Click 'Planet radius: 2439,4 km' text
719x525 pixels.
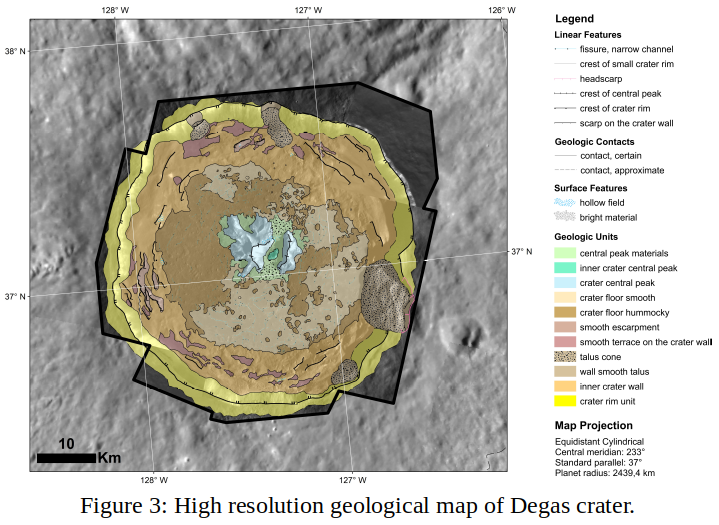(605, 473)
